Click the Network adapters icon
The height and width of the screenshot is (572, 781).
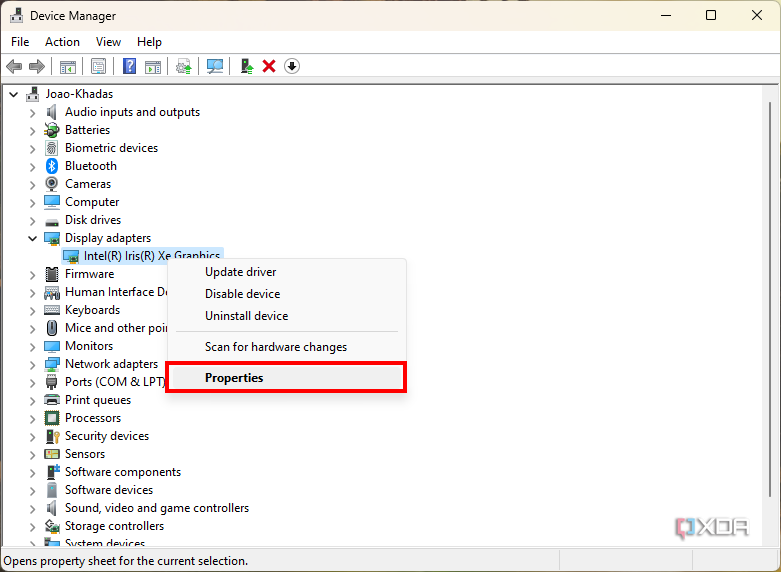(52, 364)
